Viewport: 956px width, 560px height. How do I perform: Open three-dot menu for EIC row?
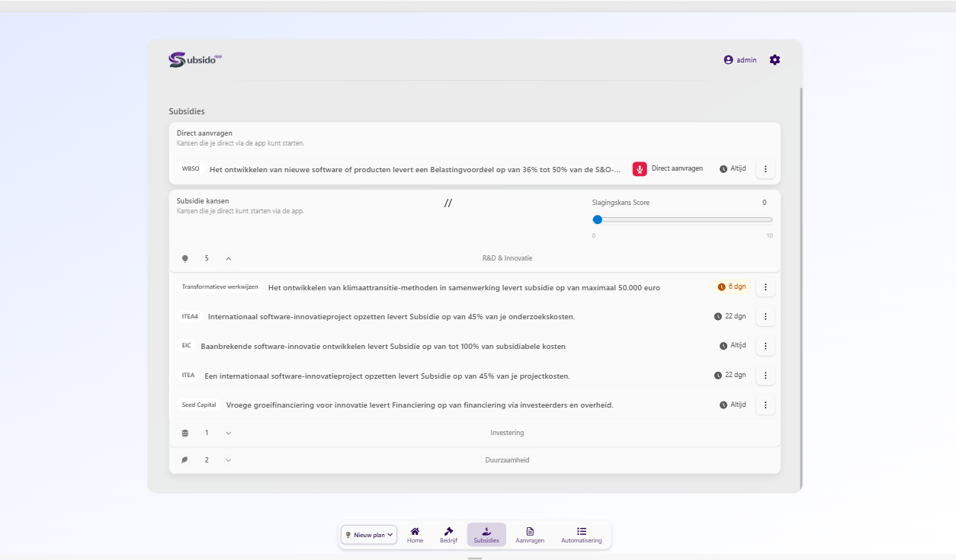pyautogui.click(x=765, y=346)
